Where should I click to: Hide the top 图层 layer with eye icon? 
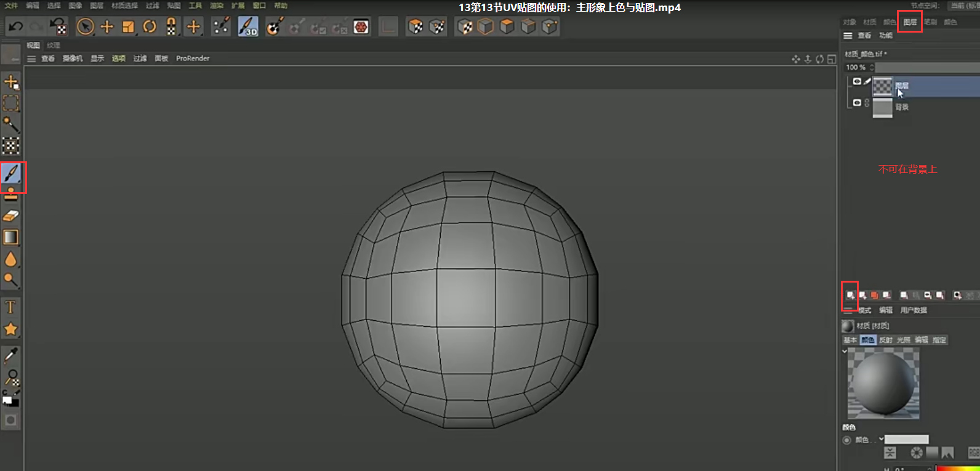[857, 81]
